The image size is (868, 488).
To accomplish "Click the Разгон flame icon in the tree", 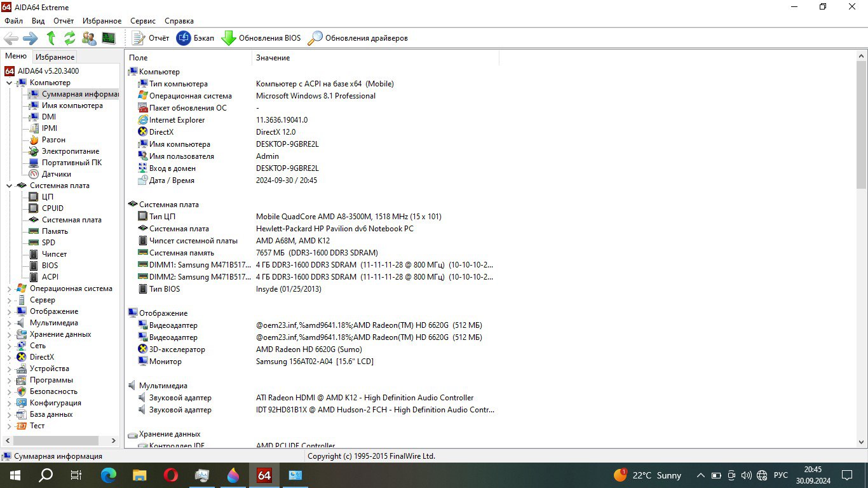I will click(34, 140).
